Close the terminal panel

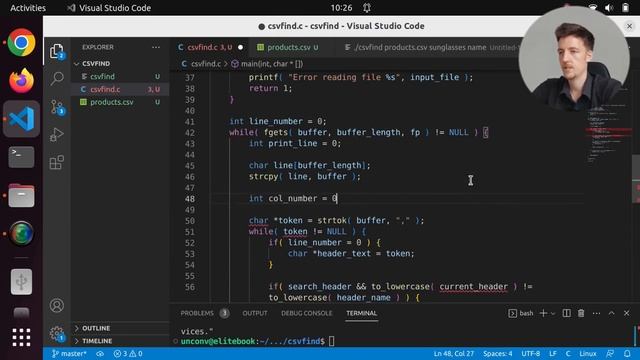pos(627,313)
